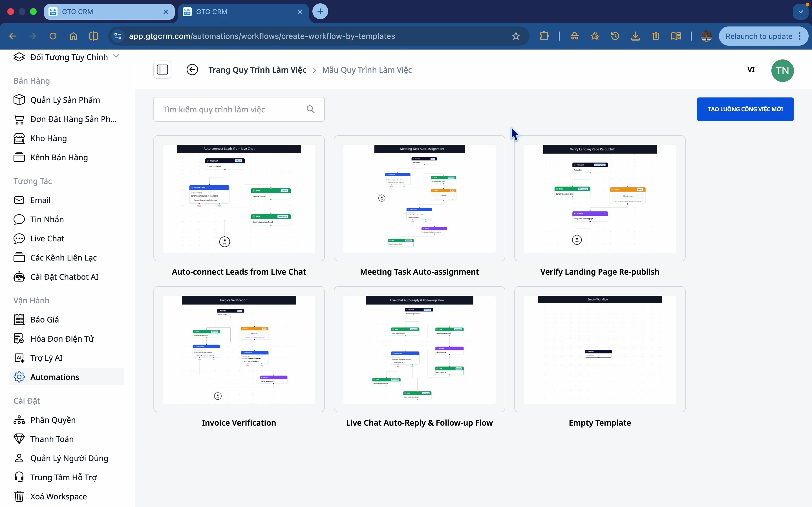Open Kho Hàng warehouse section
The height and width of the screenshot is (507, 812).
pos(48,138)
